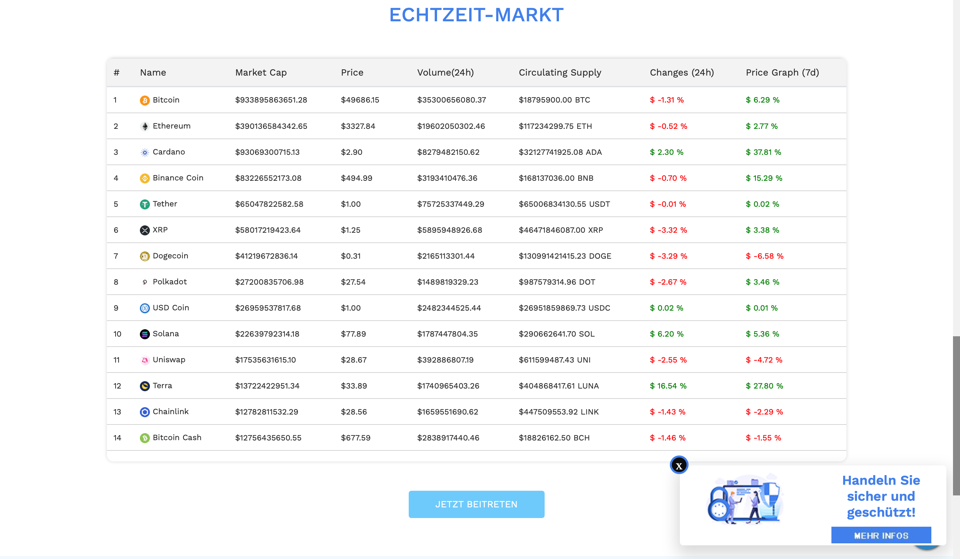
Task: Click the Cardano name text
Action: (168, 152)
